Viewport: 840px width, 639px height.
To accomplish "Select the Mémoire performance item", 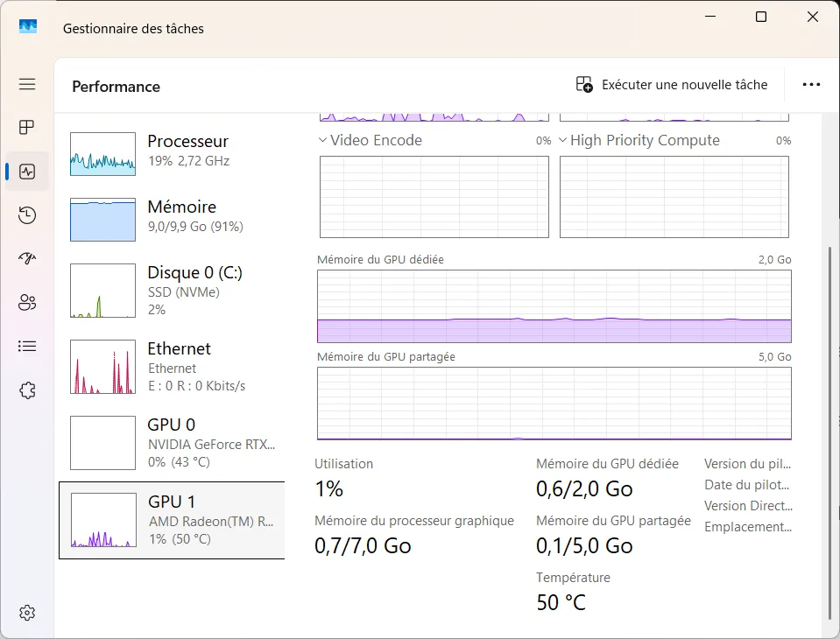I will click(172, 220).
